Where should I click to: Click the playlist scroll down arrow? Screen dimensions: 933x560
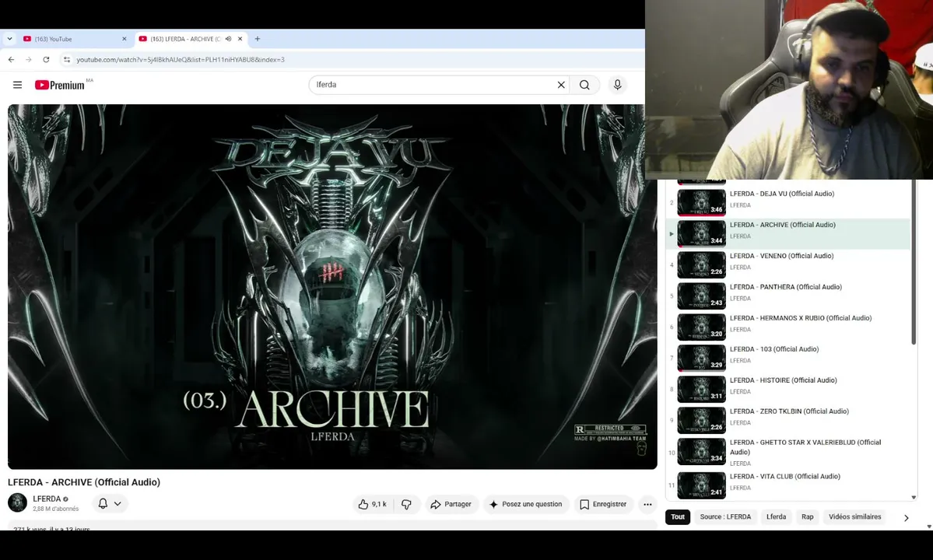pyautogui.click(x=914, y=498)
